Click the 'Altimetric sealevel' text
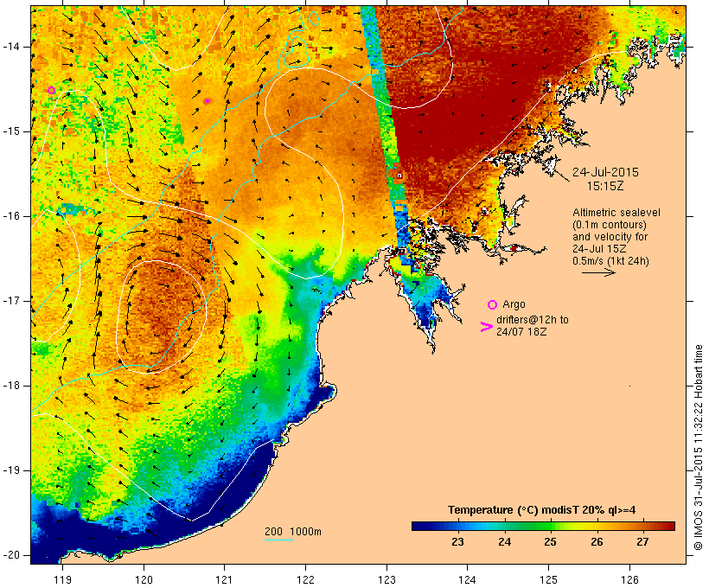Viewport: 709px width, 588px height. 616,213
